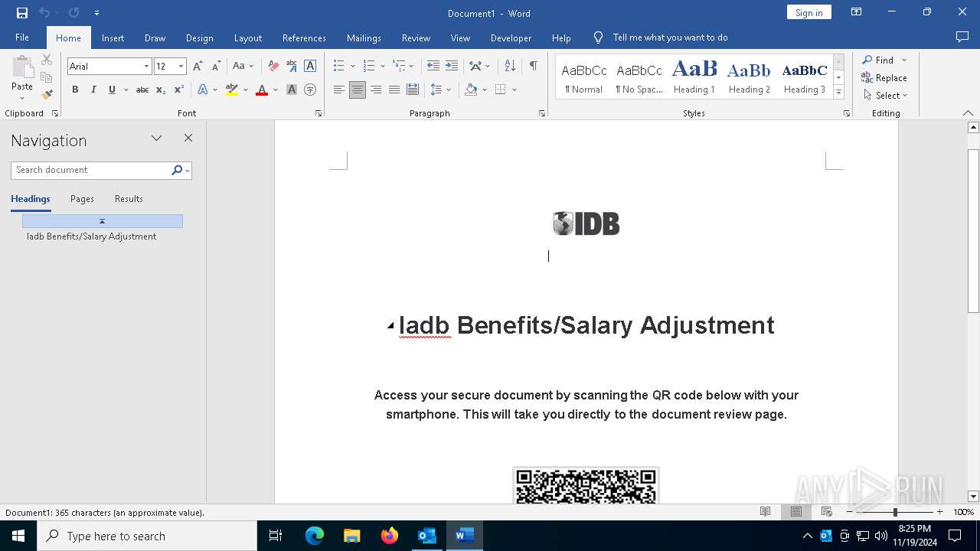Apply subscript formatting
980x551 pixels.
coord(161,90)
